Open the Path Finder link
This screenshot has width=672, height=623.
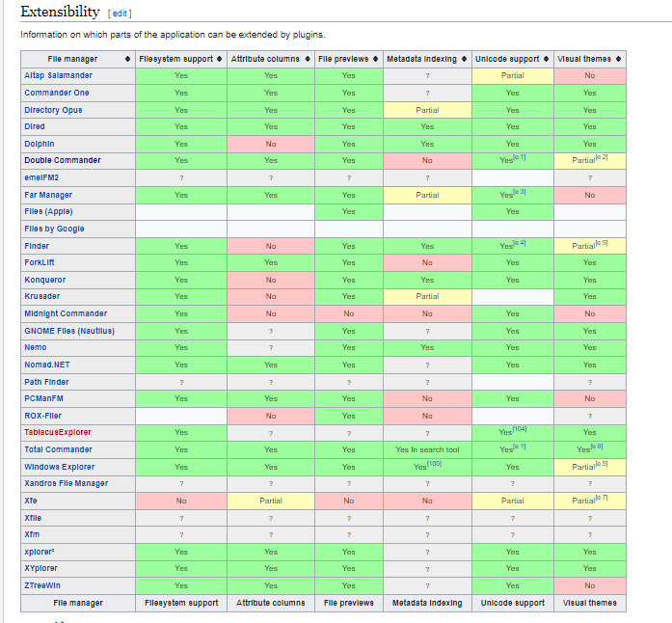(x=46, y=382)
